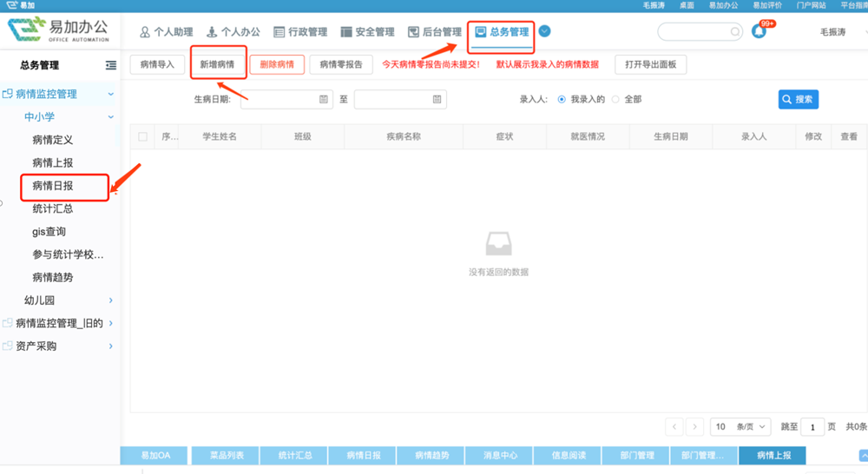Open the 后台管理 menu
This screenshot has width=868, height=474.
point(435,32)
